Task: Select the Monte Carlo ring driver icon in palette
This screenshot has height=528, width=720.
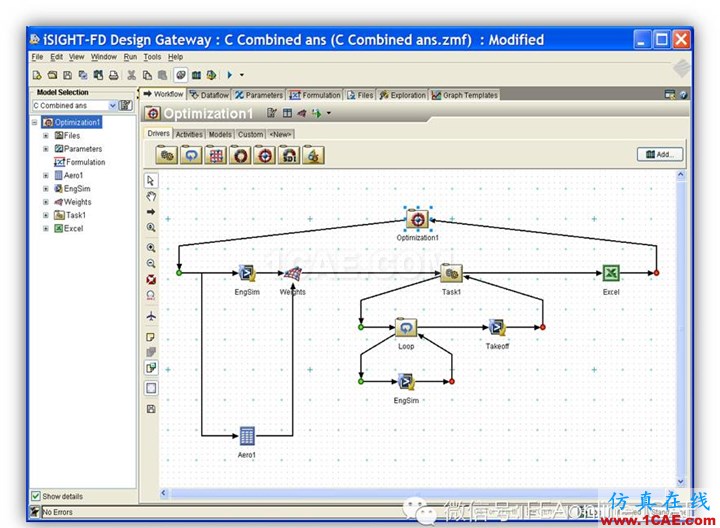Action: pyautogui.click(x=240, y=155)
